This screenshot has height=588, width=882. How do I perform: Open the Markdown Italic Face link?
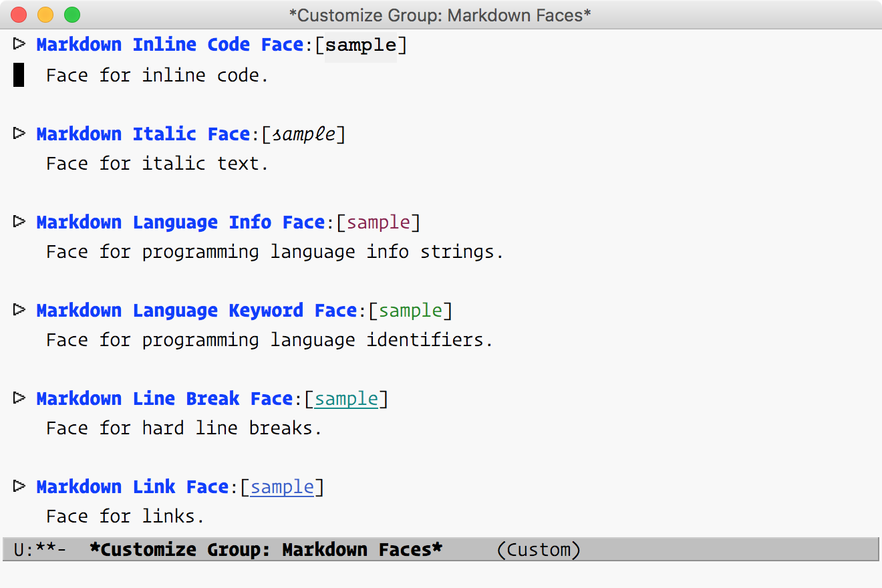(x=143, y=134)
